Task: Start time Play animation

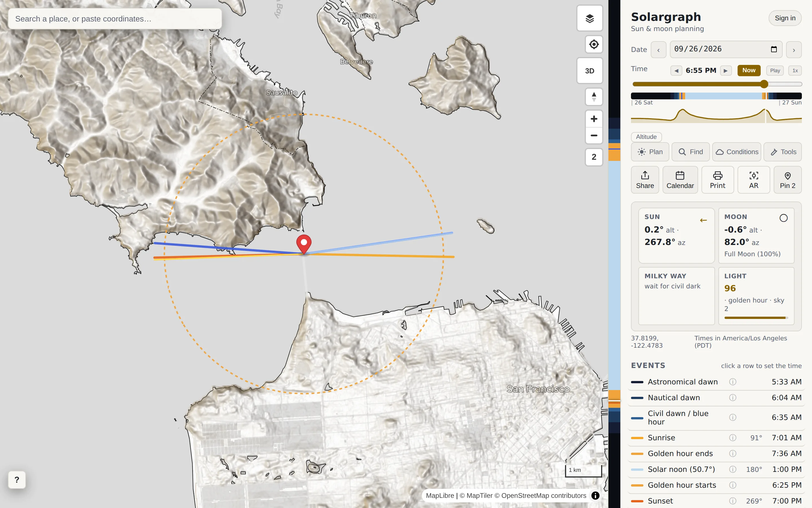Action: pos(775,71)
